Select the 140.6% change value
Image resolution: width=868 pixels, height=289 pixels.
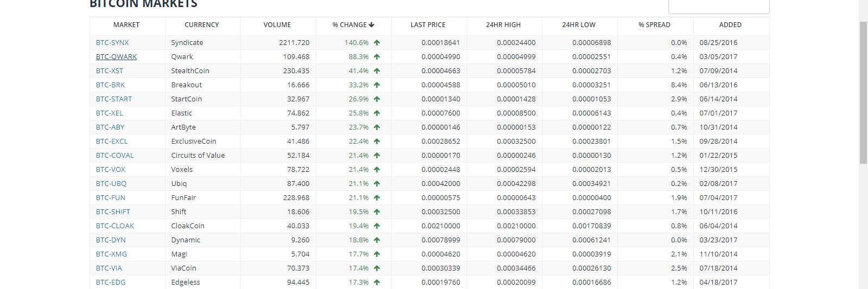pyautogui.click(x=356, y=42)
